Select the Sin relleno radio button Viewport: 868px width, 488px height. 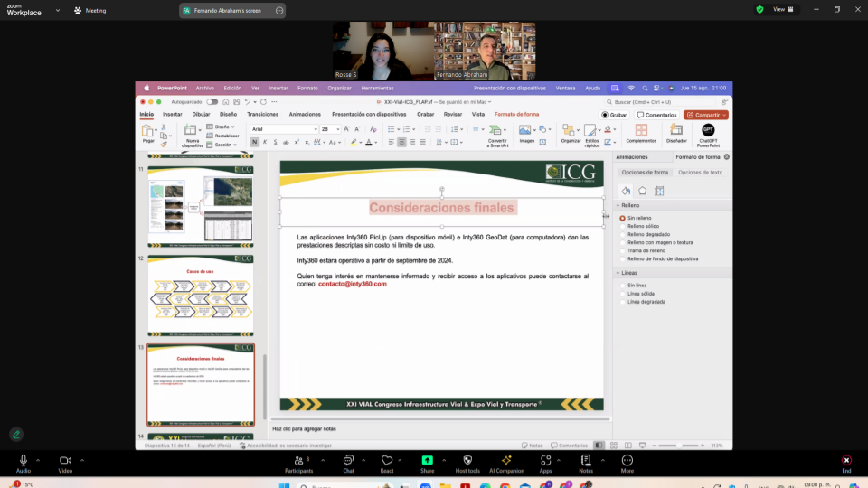point(623,218)
